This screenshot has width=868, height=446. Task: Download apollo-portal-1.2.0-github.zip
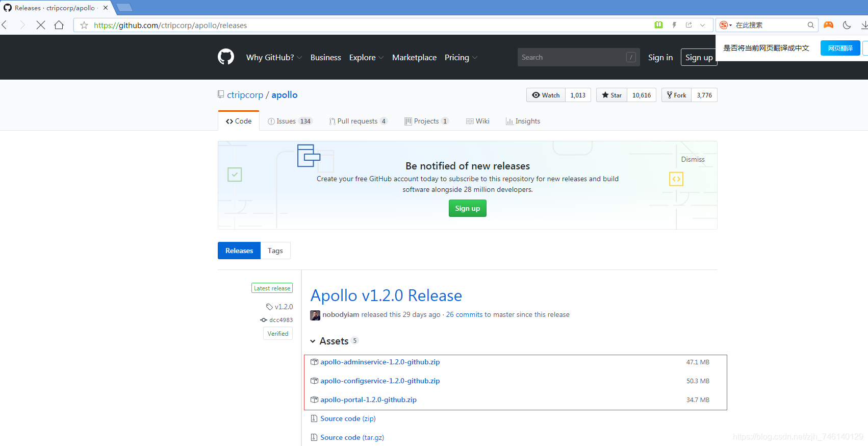coord(368,400)
